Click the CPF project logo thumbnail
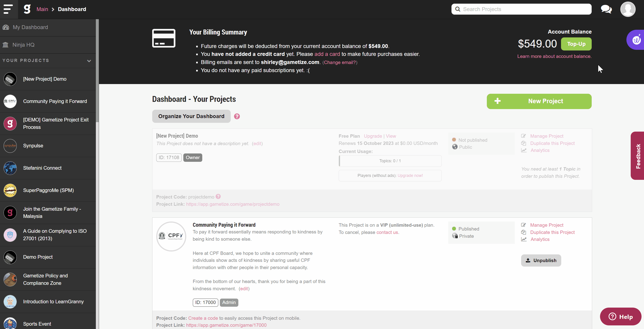Image resolution: width=644 pixels, height=329 pixels. pos(171,236)
